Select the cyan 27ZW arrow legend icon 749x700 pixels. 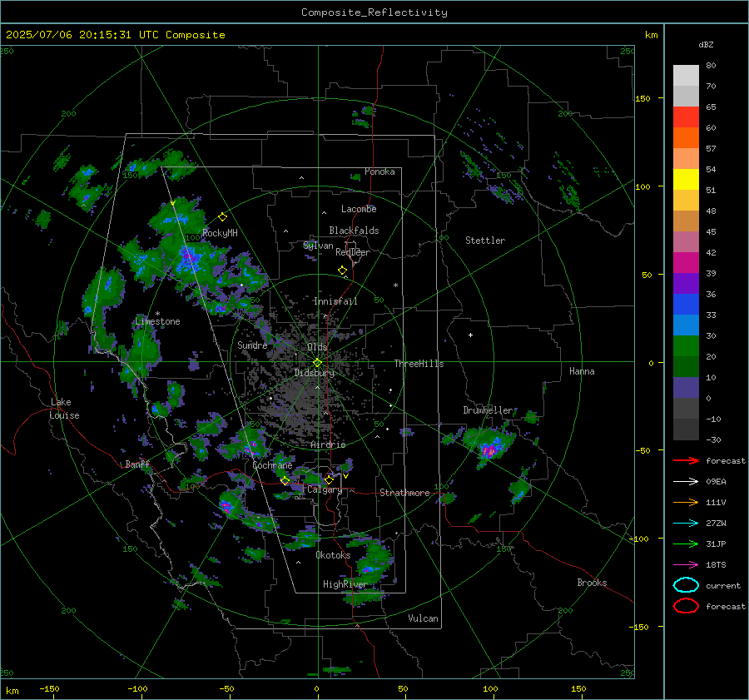point(686,524)
